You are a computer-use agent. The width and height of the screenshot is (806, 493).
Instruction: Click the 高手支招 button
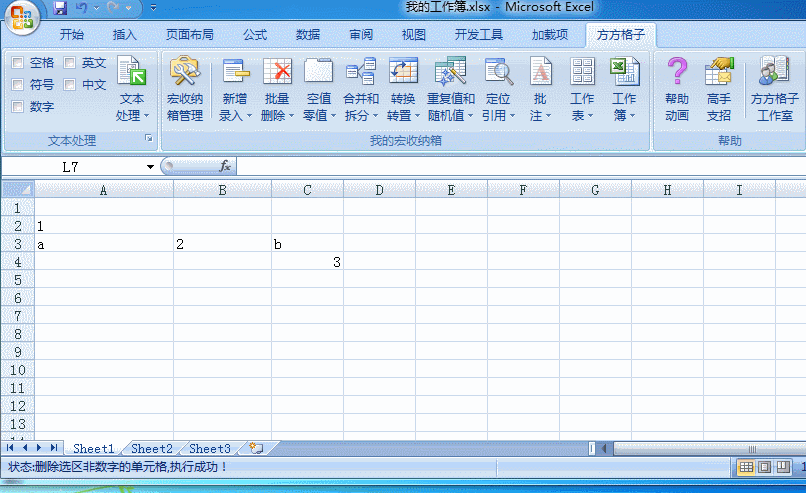(718, 90)
